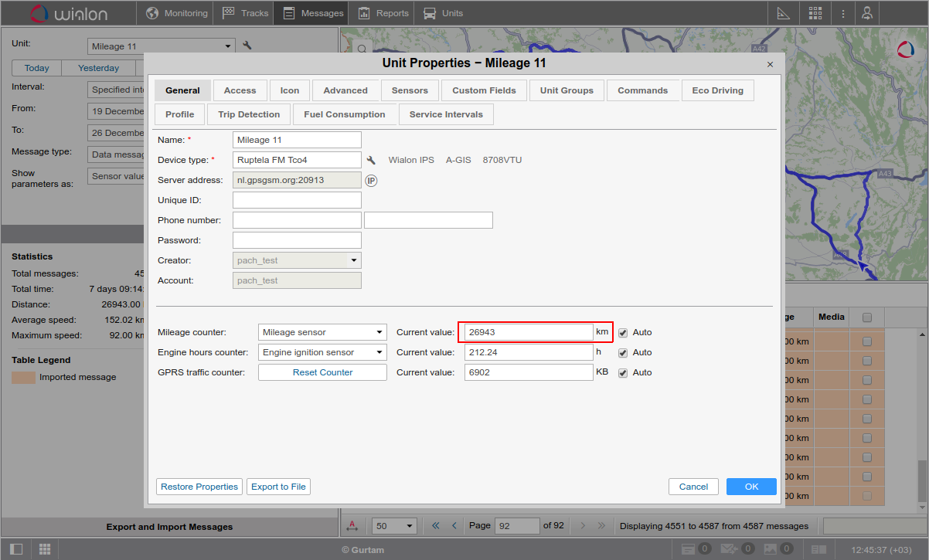Disable Auto for GPRS traffic counter
This screenshot has height=560, width=929.
point(623,373)
